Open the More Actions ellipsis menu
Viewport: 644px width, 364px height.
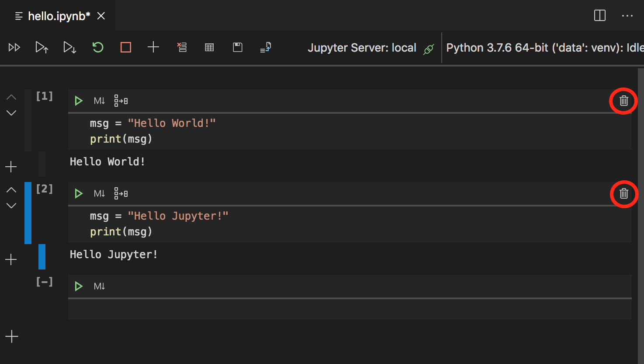pos(627,16)
